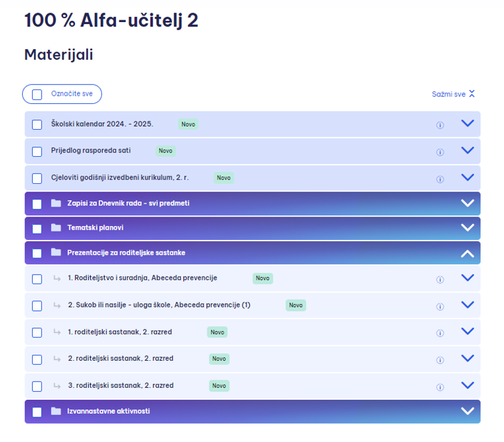View info for 1. Roditeljstvo i suradnja

440,280
